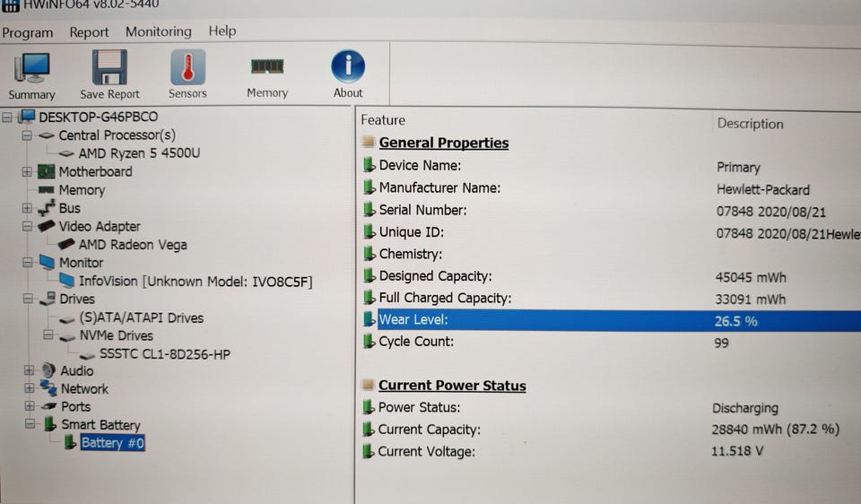Click the Drives icon in tree
This screenshot has width=861, height=504.
click(x=48, y=298)
